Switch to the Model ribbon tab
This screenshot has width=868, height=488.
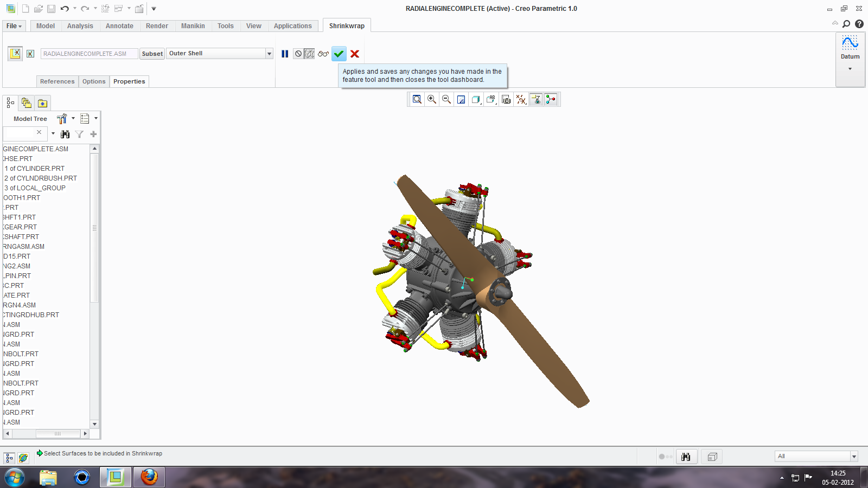(46, 26)
